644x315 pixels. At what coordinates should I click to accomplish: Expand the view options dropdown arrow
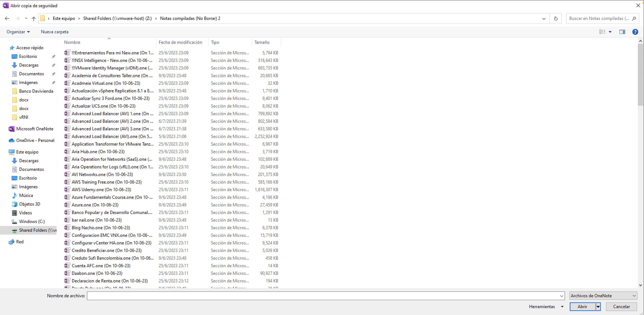tap(610, 32)
